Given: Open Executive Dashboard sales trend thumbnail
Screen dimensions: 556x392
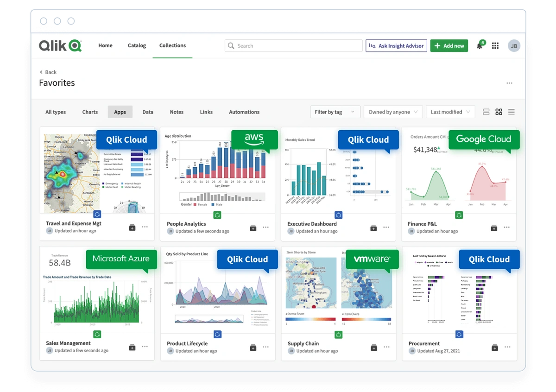Looking at the screenshot, I should [338, 170].
